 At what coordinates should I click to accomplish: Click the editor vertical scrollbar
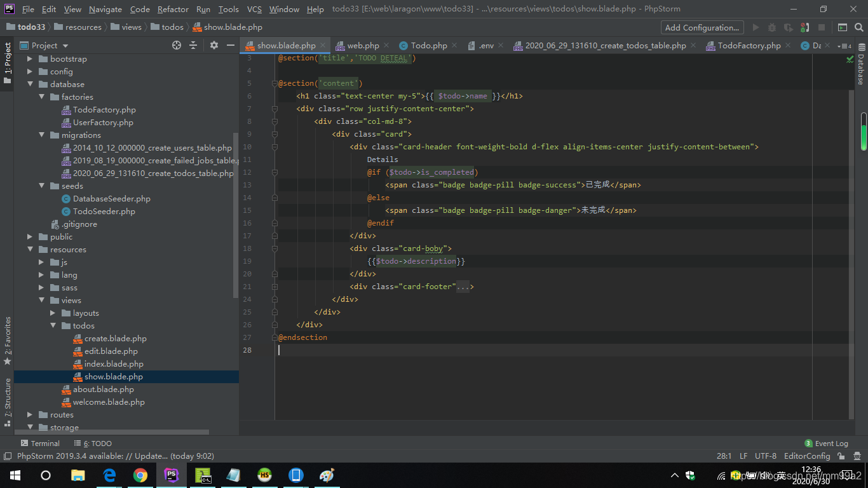(x=851, y=254)
